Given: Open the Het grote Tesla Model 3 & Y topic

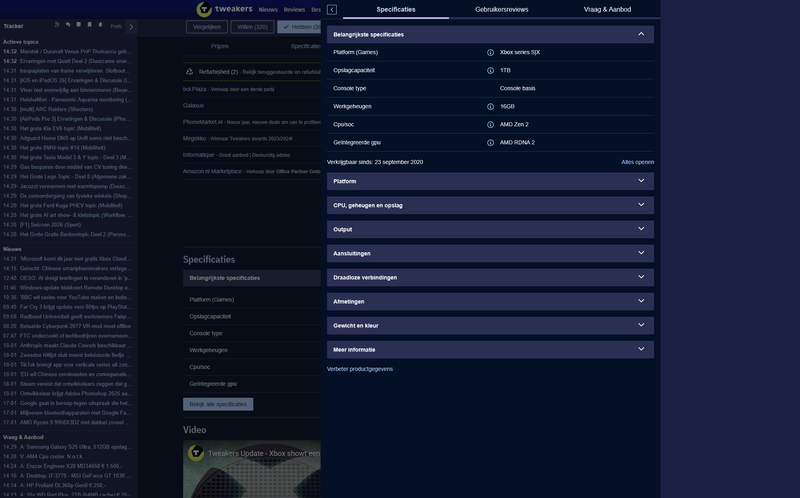Looking at the screenshot, I should pyautogui.click(x=76, y=157).
